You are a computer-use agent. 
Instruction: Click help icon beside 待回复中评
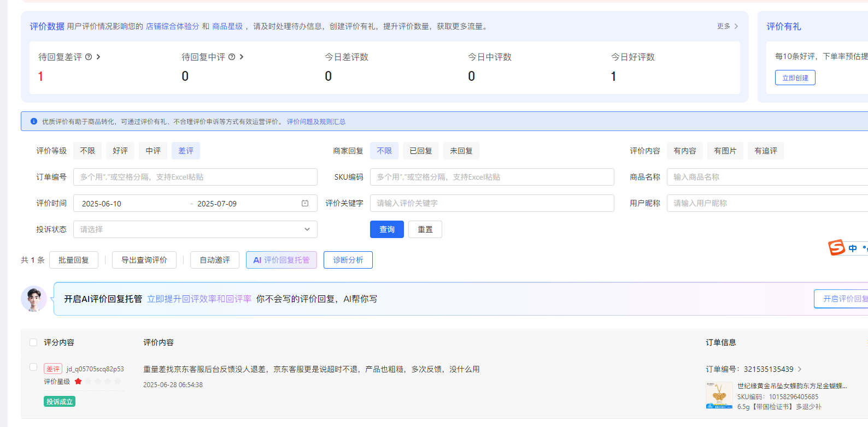tap(232, 57)
